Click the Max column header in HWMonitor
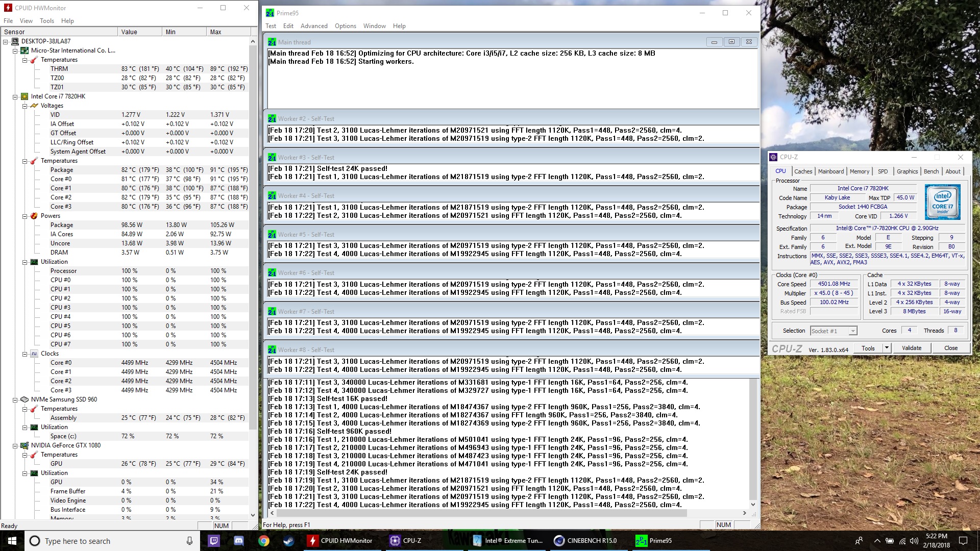The height and width of the screenshot is (551, 980). (228, 32)
